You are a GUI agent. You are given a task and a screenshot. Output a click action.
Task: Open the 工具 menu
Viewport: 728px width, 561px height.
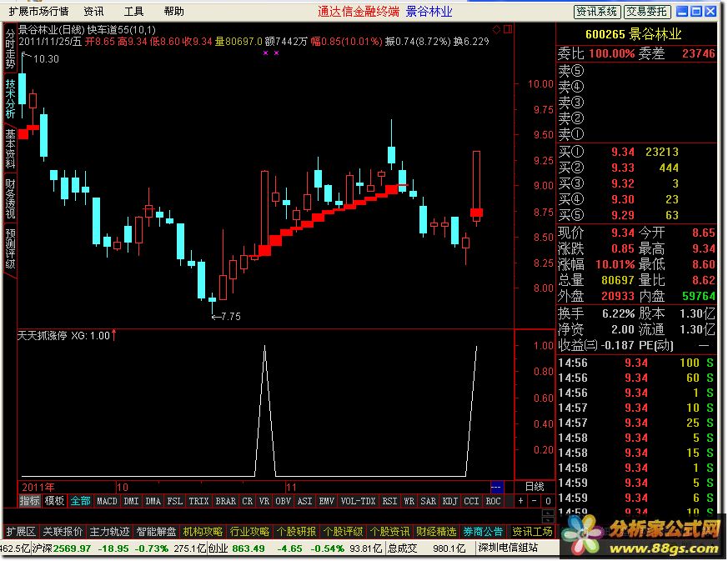pyautogui.click(x=133, y=12)
